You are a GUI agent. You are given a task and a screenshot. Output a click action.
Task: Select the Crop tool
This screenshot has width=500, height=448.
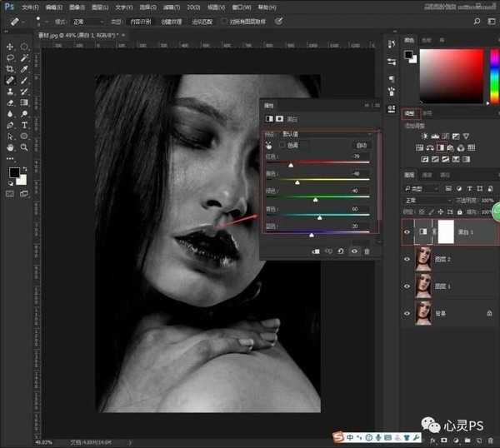[10, 69]
